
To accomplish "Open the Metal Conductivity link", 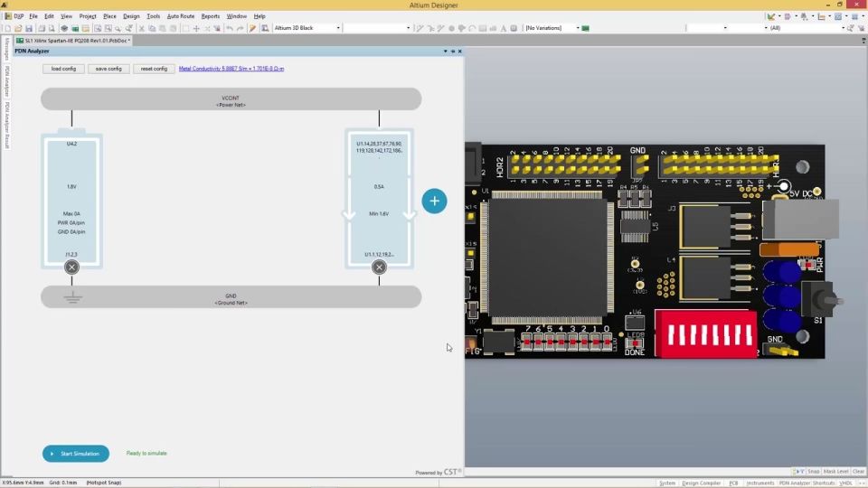I will (231, 69).
